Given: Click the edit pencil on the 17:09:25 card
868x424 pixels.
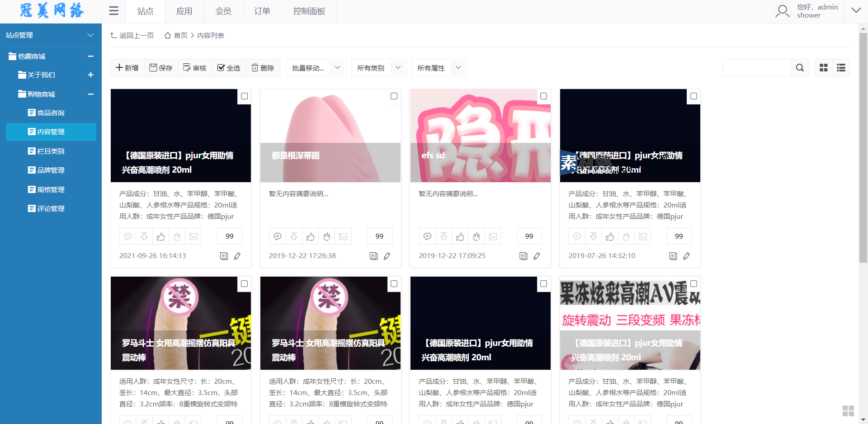Looking at the screenshot, I should pyautogui.click(x=537, y=256).
